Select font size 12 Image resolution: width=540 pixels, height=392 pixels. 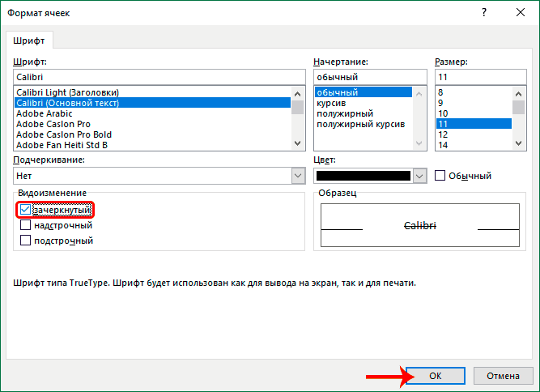pos(474,134)
